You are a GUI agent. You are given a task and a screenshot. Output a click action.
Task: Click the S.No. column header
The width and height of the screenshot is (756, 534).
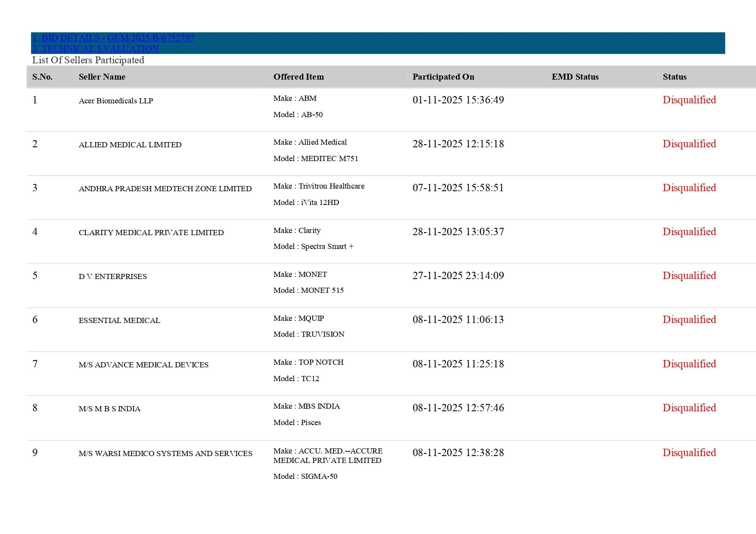click(x=42, y=77)
